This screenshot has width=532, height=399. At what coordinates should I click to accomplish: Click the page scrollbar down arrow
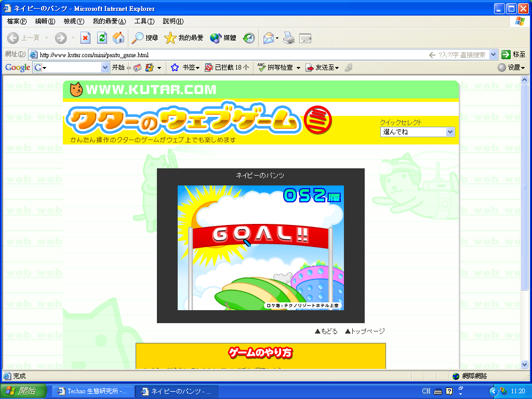pos(525,365)
